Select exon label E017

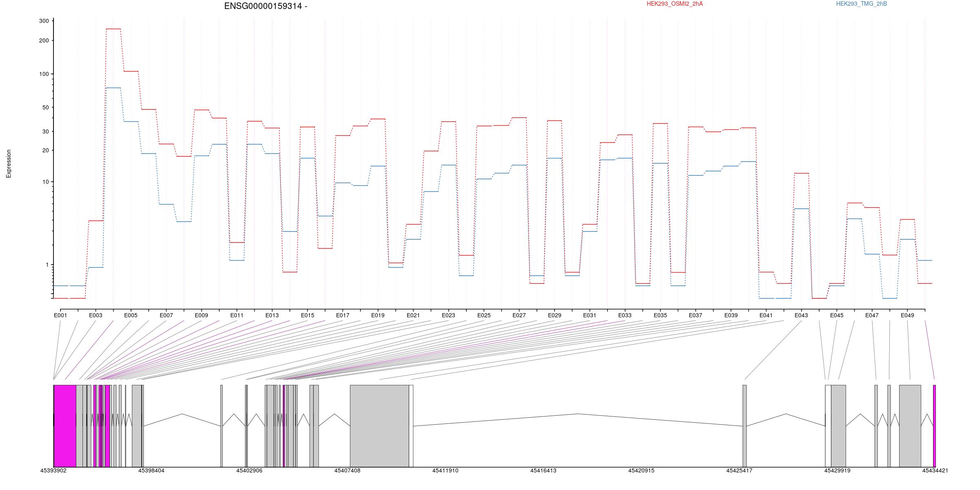pos(343,315)
